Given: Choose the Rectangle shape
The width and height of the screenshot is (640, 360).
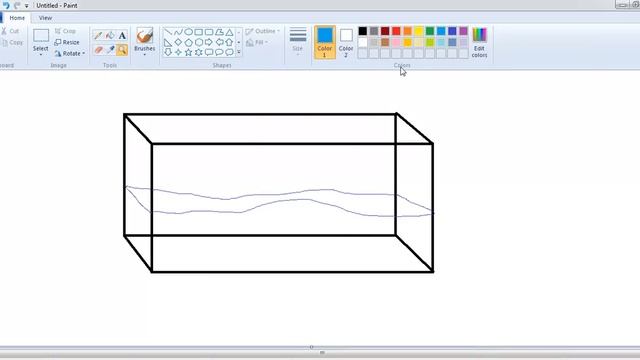Looking at the screenshot, I should tap(198, 32).
